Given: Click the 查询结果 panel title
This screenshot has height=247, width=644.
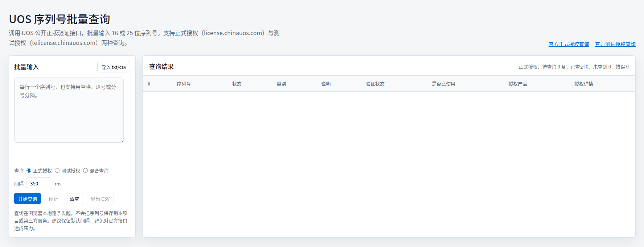Looking at the screenshot, I should pos(161,67).
